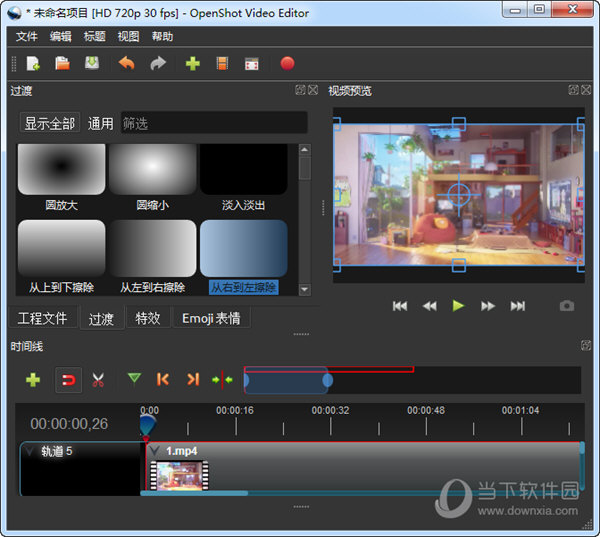Toggle snapping with the red magnet icon

[68, 380]
